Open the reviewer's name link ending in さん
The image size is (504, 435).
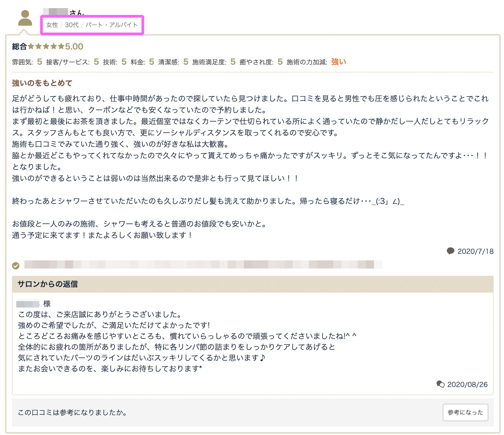[63, 12]
